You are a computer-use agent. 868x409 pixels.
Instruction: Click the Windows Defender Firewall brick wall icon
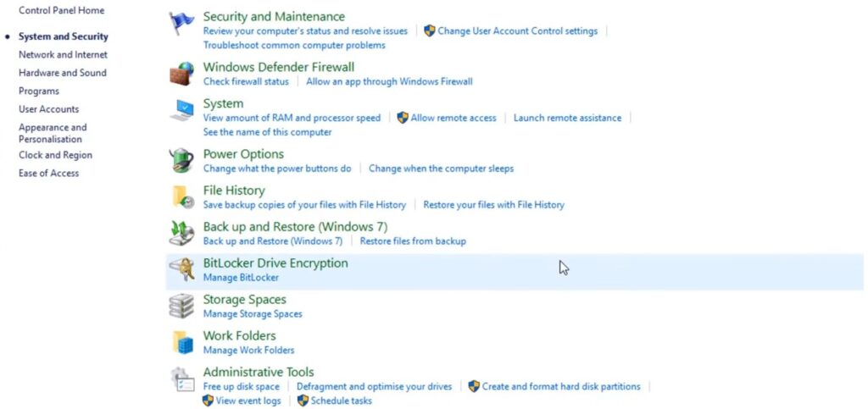[182, 74]
